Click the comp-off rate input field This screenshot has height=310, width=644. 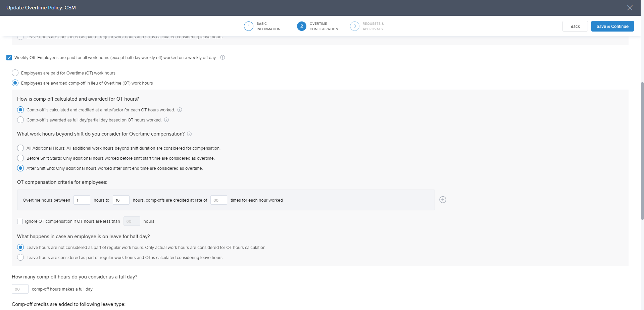218,200
